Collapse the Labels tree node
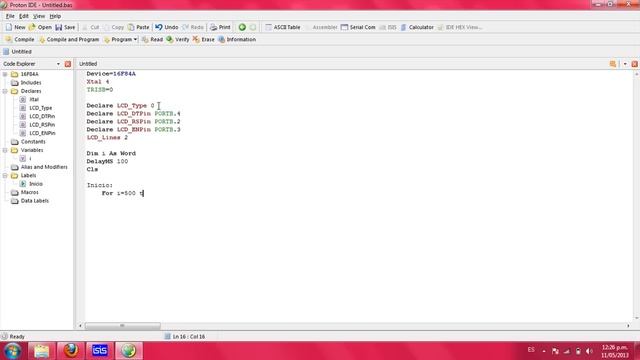The width and height of the screenshot is (640, 360). [5, 176]
